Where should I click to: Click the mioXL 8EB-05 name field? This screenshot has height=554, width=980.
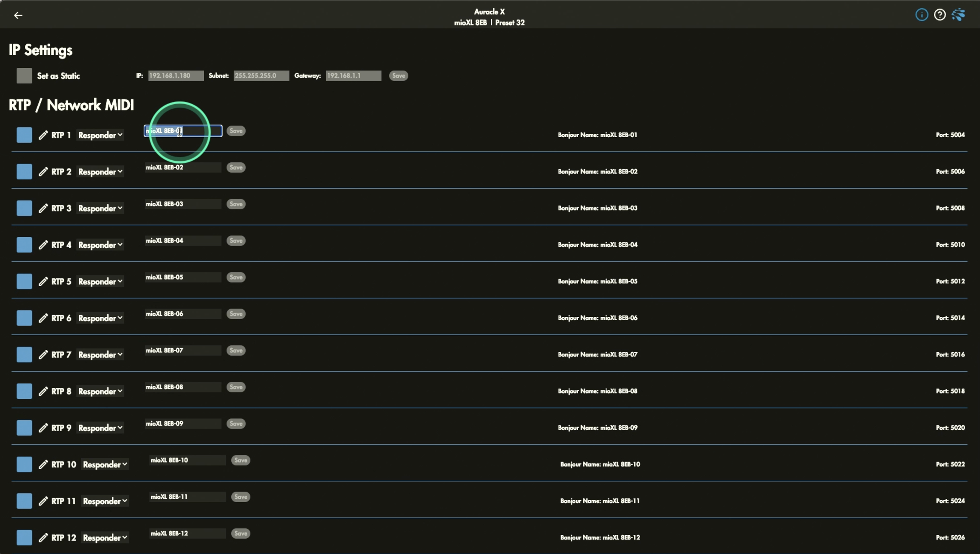click(183, 277)
